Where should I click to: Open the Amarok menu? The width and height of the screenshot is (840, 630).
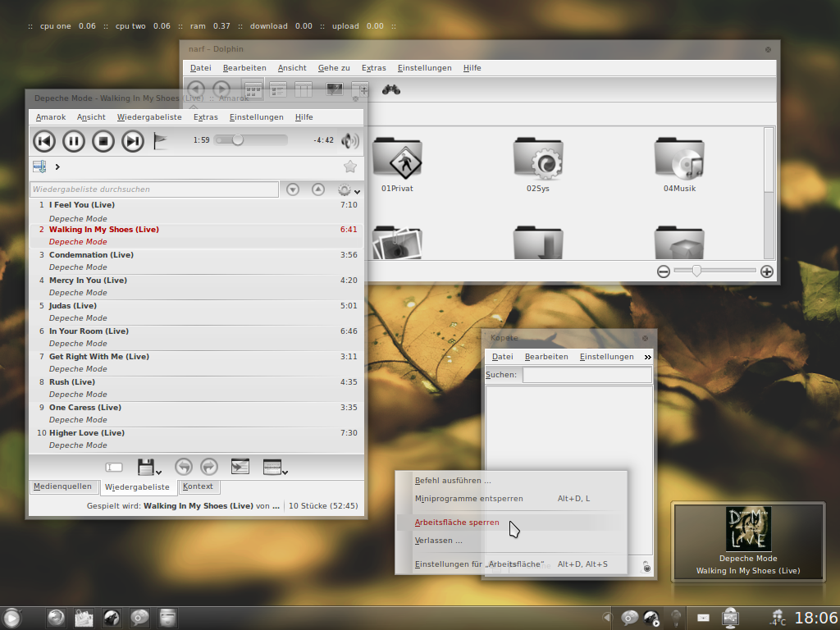click(51, 117)
